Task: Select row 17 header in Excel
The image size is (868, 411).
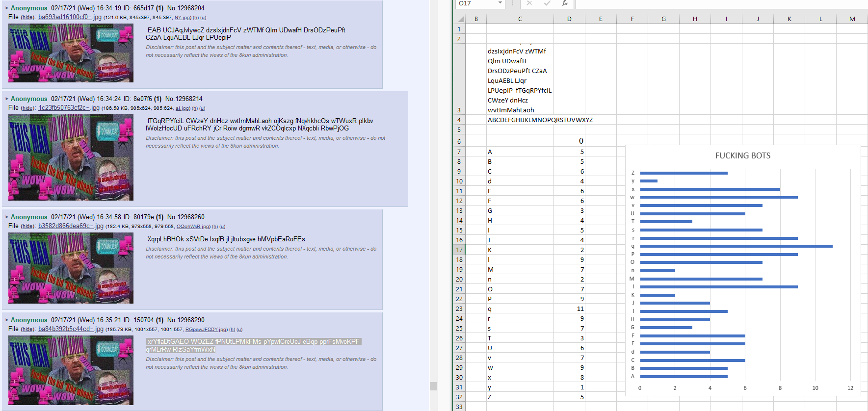Action: point(459,250)
